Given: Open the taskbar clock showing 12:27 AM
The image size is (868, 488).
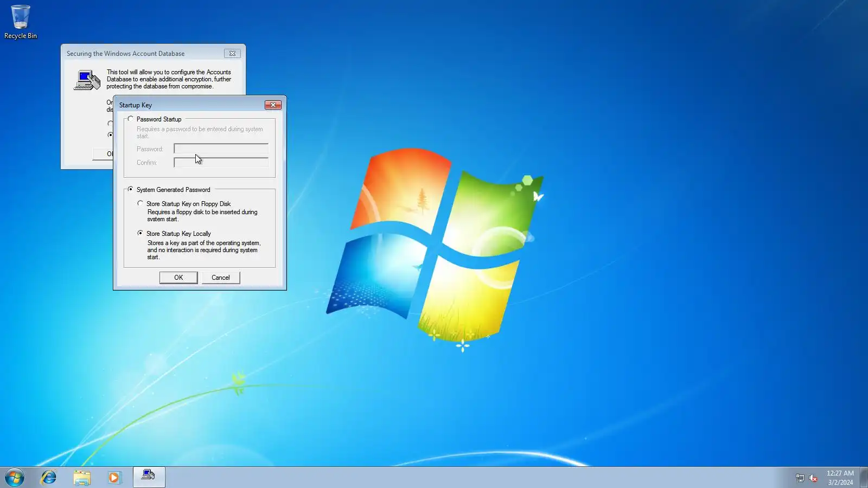Looking at the screenshot, I should click(840, 478).
